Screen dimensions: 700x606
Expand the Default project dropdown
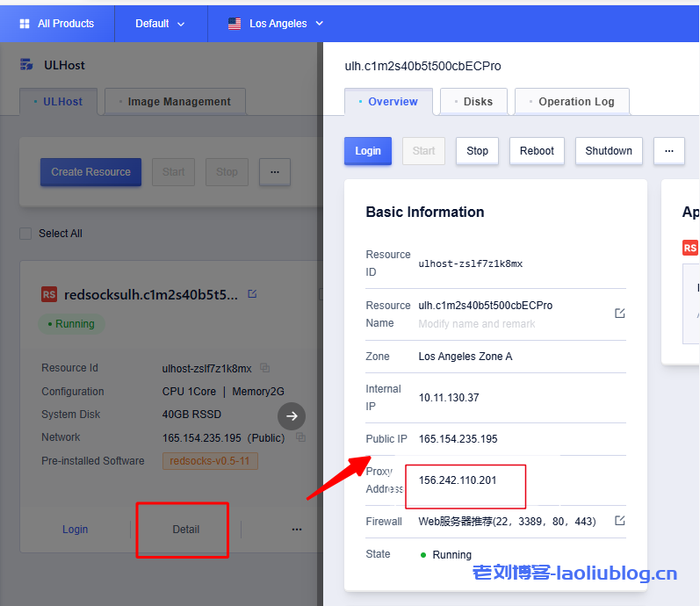coord(161,24)
